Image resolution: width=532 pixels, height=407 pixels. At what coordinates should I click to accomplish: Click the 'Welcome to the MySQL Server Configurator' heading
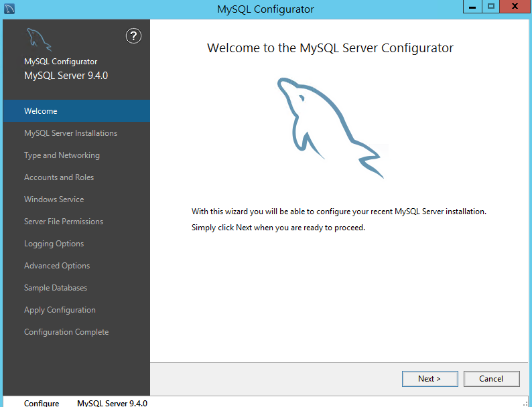click(330, 48)
